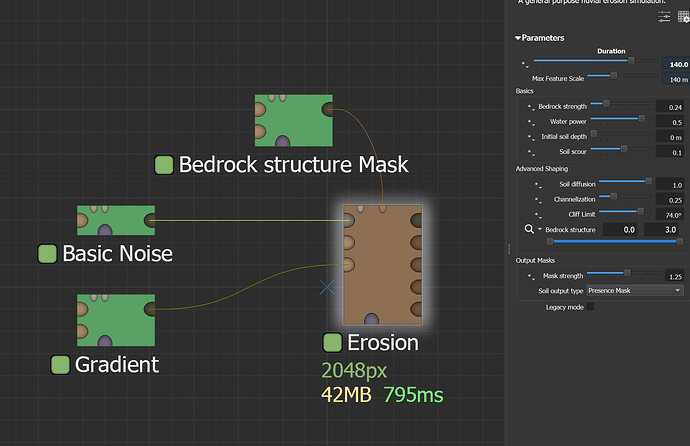Click the Bedrock strength slider handle
This screenshot has width=690, height=446.
606,103
